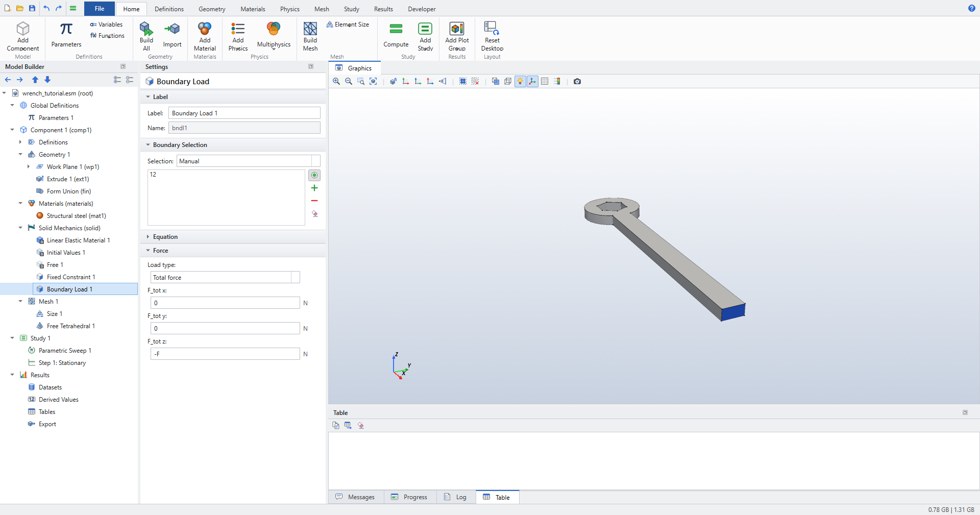This screenshot has width=980, height=515.
Task: Click the Variables button
Action: coord(106,24)
